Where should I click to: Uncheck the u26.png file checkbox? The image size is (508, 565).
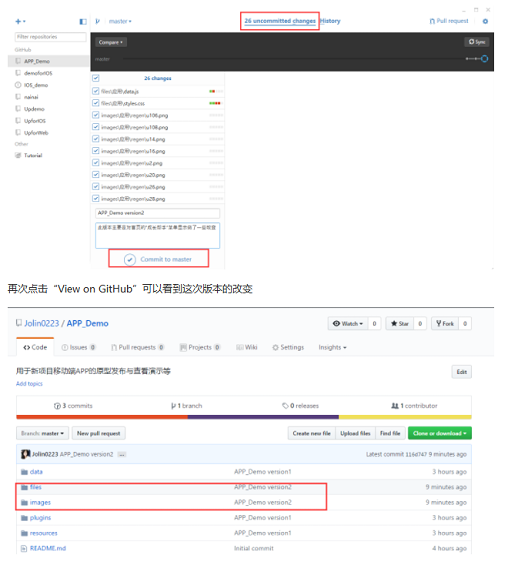pos(95,186)
